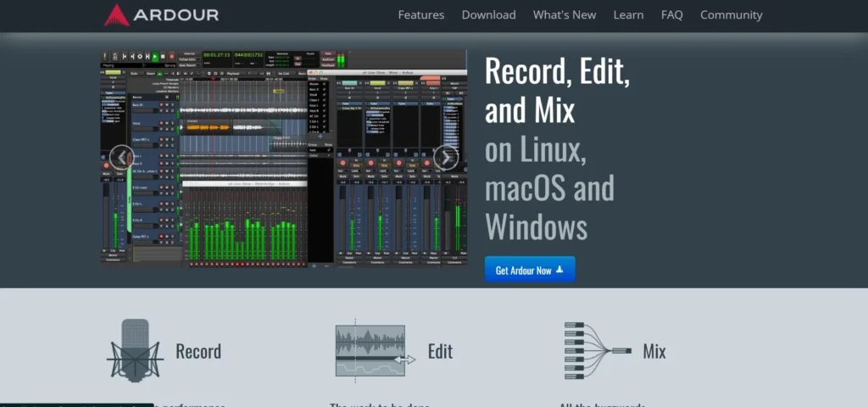
Task: Click the Record heading
Action: pyautogui.click(x=198, y=351)
